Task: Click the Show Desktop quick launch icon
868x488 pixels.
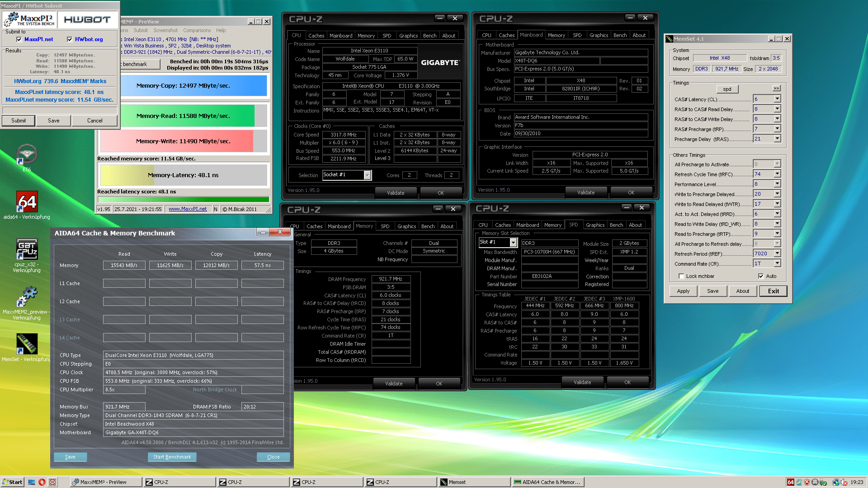Action: [32, 482]
